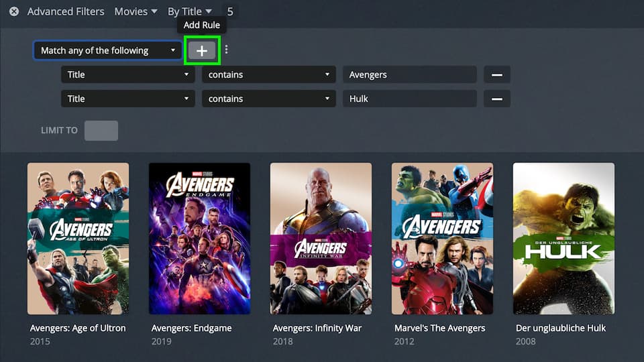
Task: Click the Avengers: Age of Ultron title link
Action: pyautogui.click(x=78, y=328)
